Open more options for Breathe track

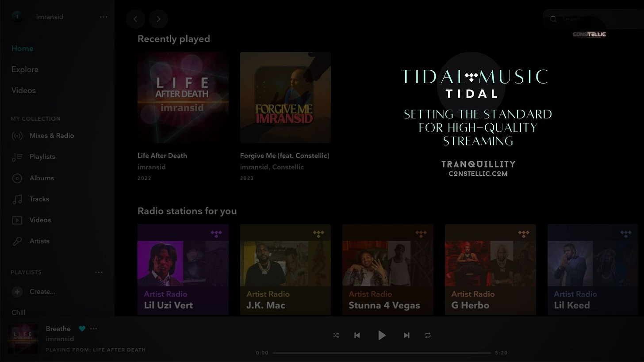click(93, 328)
